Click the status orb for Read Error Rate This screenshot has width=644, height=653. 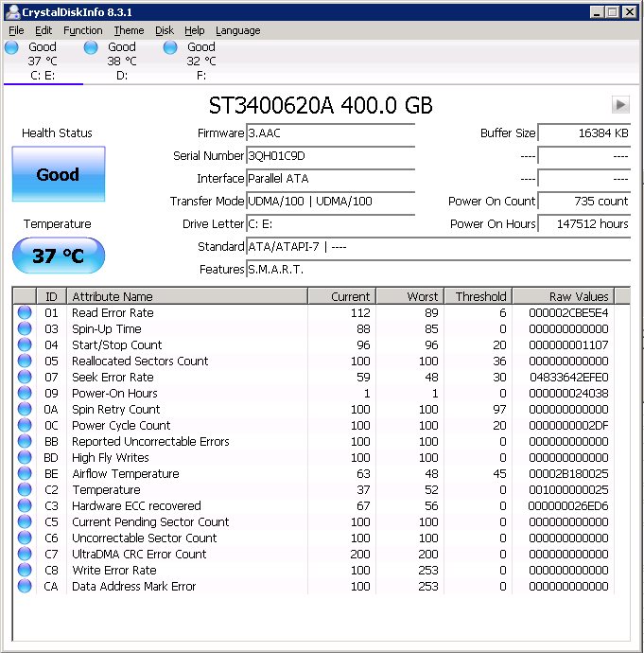[x=25, y=312]
